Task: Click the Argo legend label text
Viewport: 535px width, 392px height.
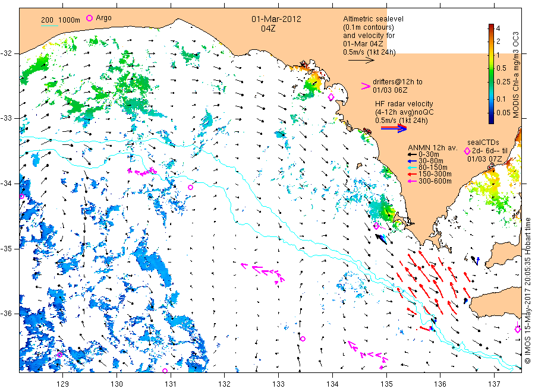Action: (103, 18)
